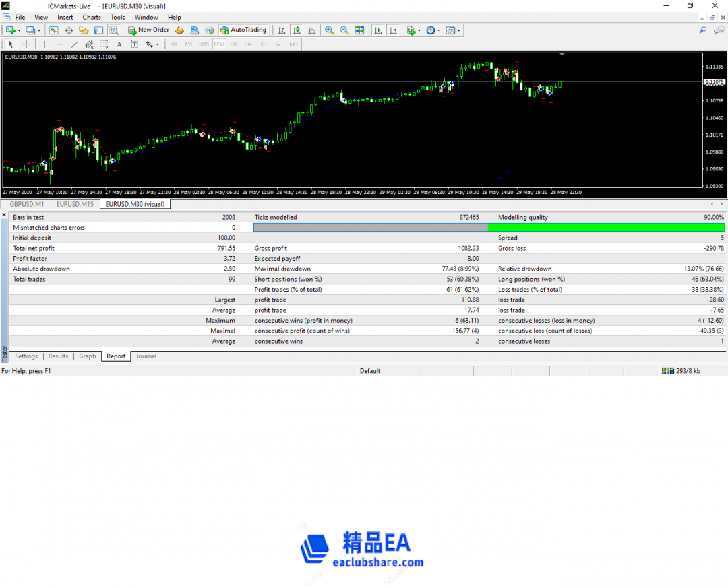Image resolution: width=728 pixels, height=588 pixels.
Task: Toggle the Market Watch window visibility
Action: (54, 30)
